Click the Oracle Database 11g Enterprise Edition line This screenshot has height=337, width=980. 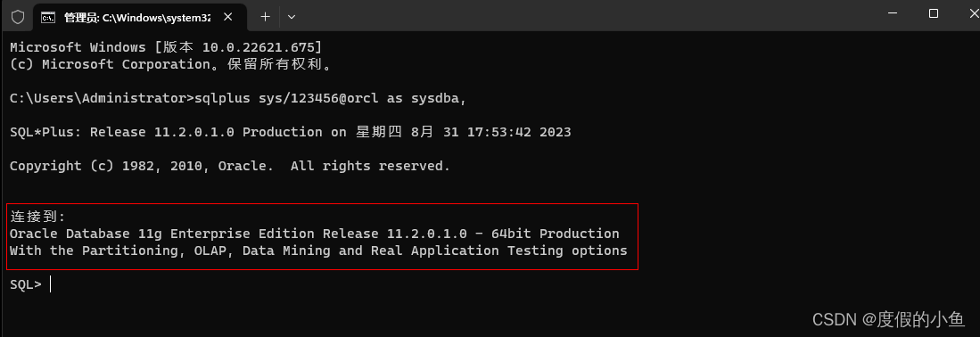[x=315, y=234]
